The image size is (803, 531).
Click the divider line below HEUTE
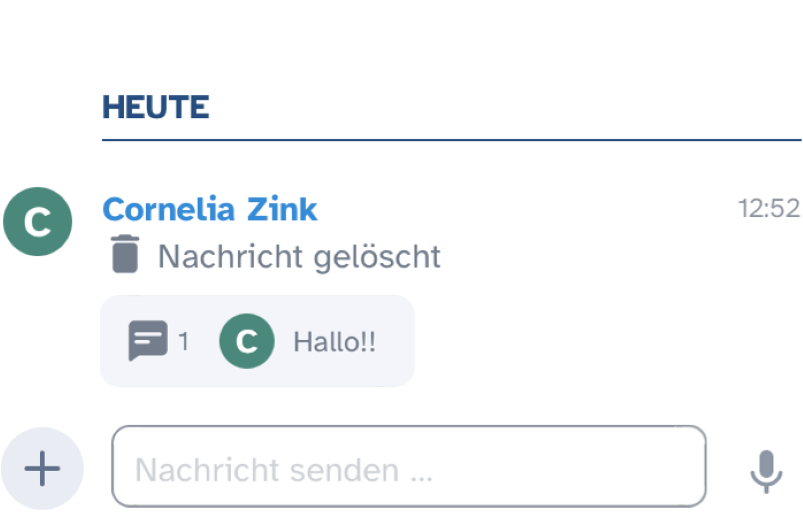450,140
